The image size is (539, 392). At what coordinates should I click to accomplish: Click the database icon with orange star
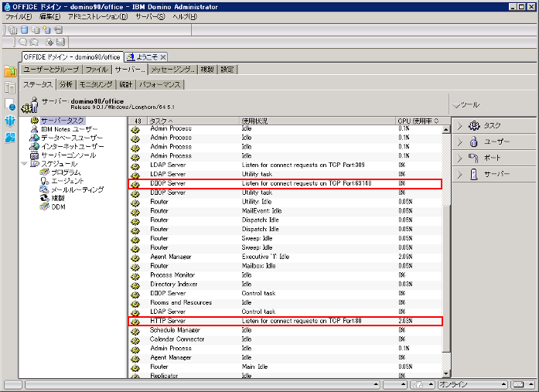tap(46, 30)
